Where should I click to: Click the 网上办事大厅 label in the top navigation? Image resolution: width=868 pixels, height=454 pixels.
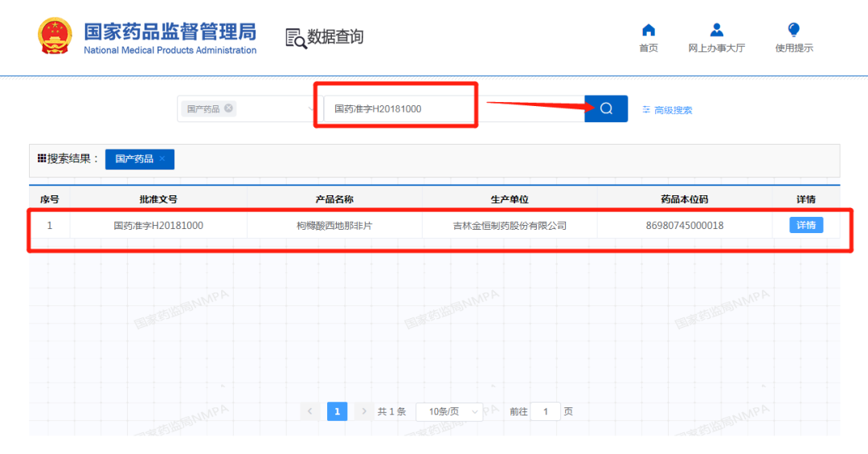(716, 48)
